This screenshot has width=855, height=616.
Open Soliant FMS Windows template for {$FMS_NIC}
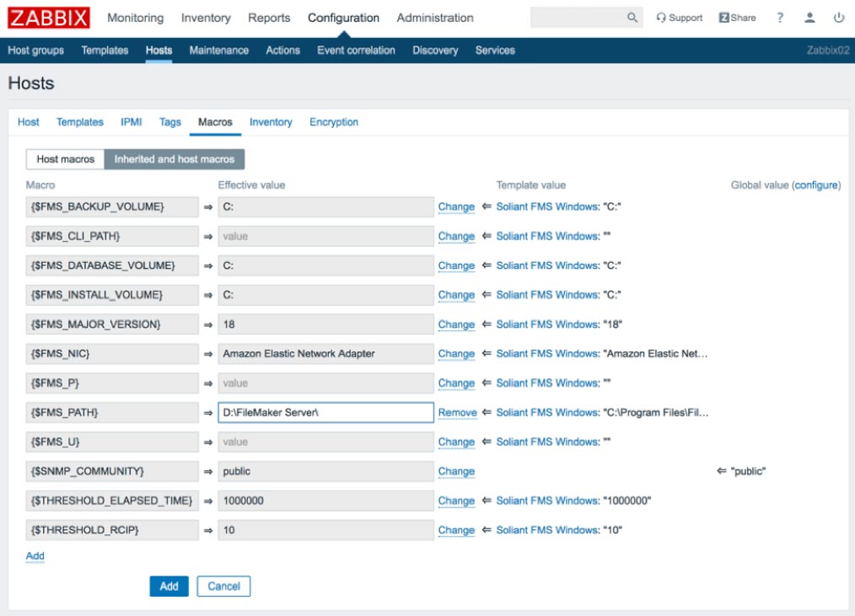pos(547,354)
